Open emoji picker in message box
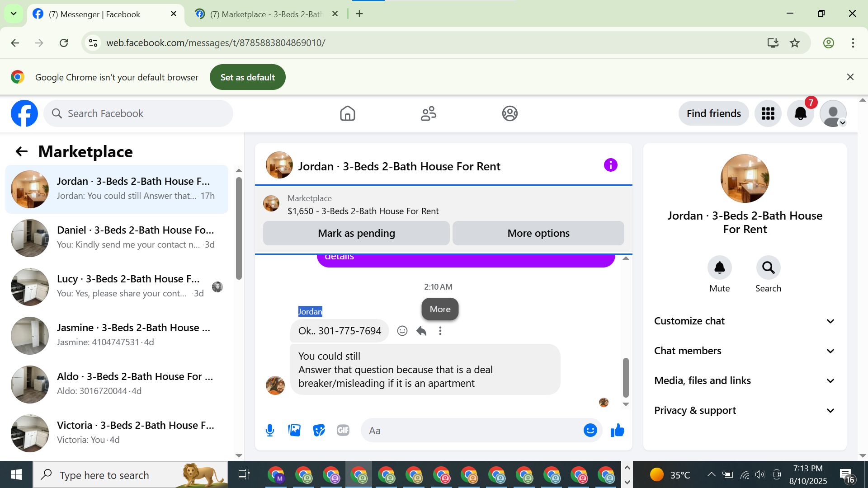The image size is (868, 488). 590,430
